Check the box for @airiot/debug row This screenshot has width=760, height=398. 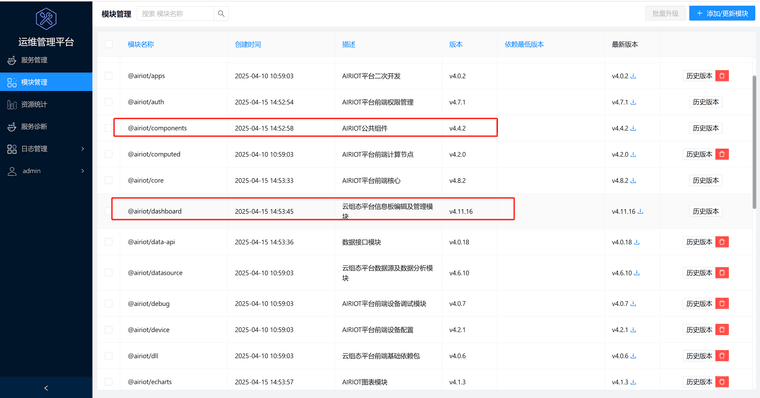click(109, 303)
